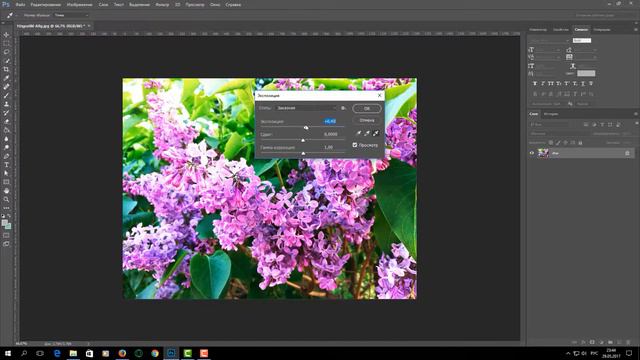Viewport: 640px width, 360px height.
Task: Click the Exposure value input field
Action: click(x=330, y=121)
